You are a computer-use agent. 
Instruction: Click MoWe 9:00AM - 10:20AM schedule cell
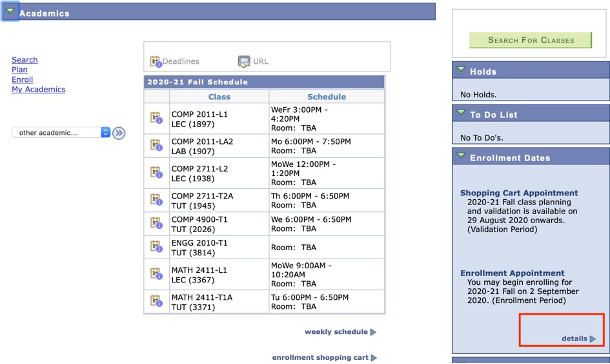coord(327,275)
